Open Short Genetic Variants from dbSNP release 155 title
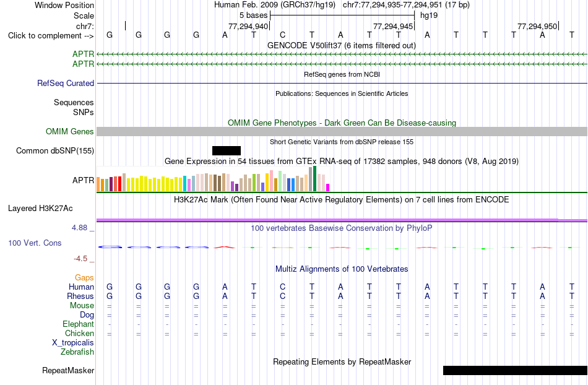The width and height of the screenshot is (588, 385). pyautogui.click(x=342, y=142)
